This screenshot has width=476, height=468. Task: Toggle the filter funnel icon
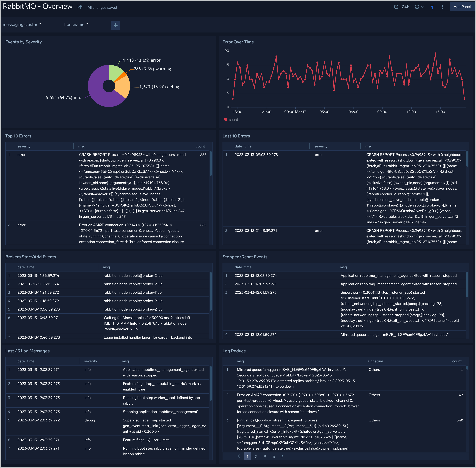pyautogui.click(x=432, y=7)
